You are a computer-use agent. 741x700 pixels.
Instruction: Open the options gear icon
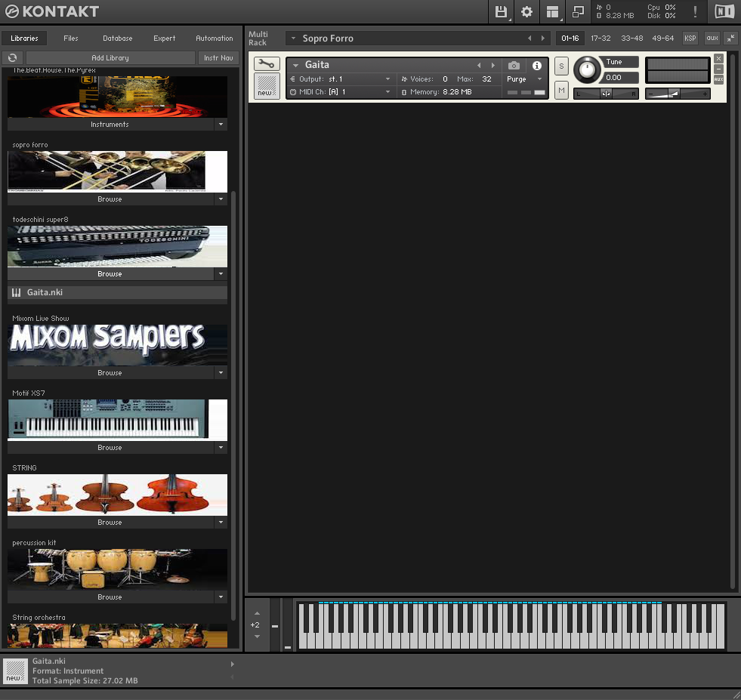click(526, 12)
